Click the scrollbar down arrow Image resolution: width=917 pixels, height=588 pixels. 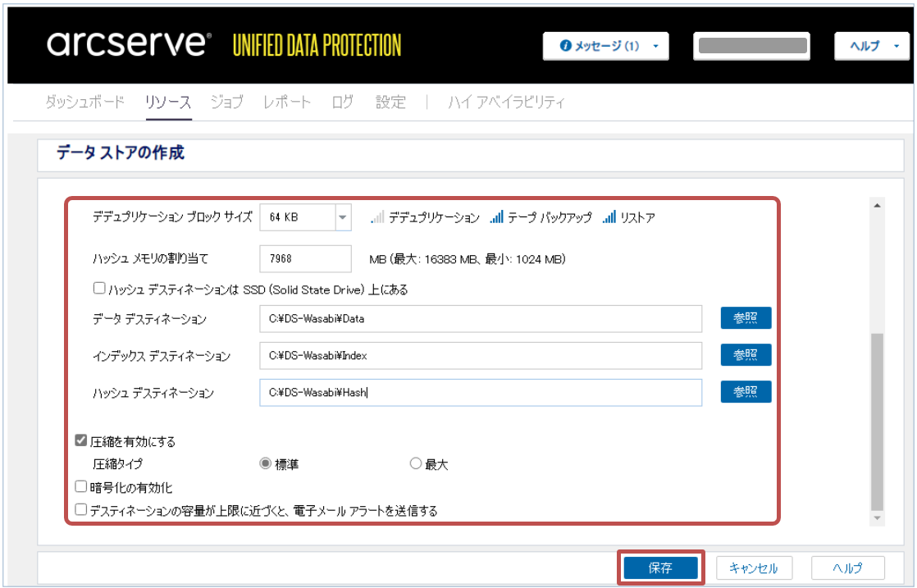pos(877,517)
